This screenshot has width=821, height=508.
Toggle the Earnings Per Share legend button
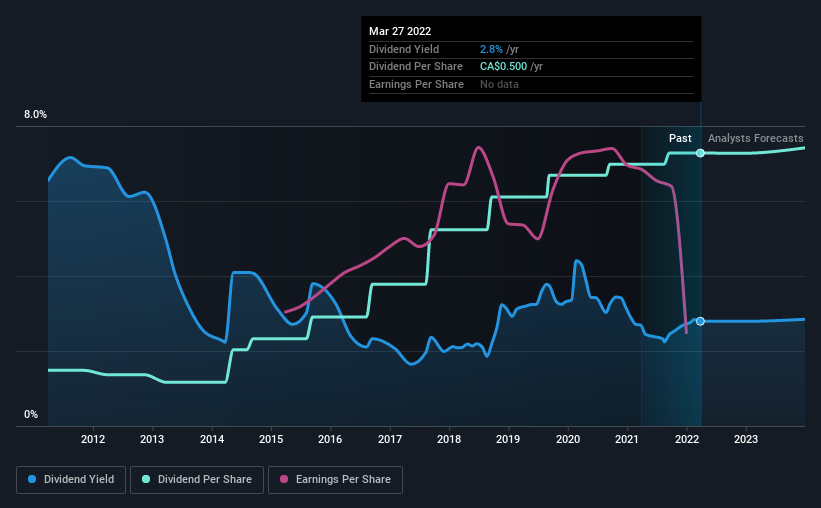click(335, 480)
